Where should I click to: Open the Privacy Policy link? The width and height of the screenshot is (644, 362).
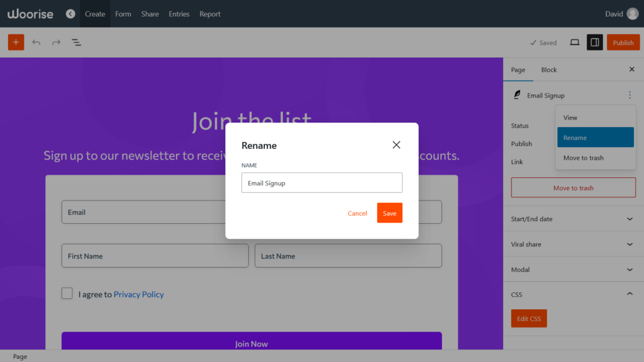click(138, 293)
